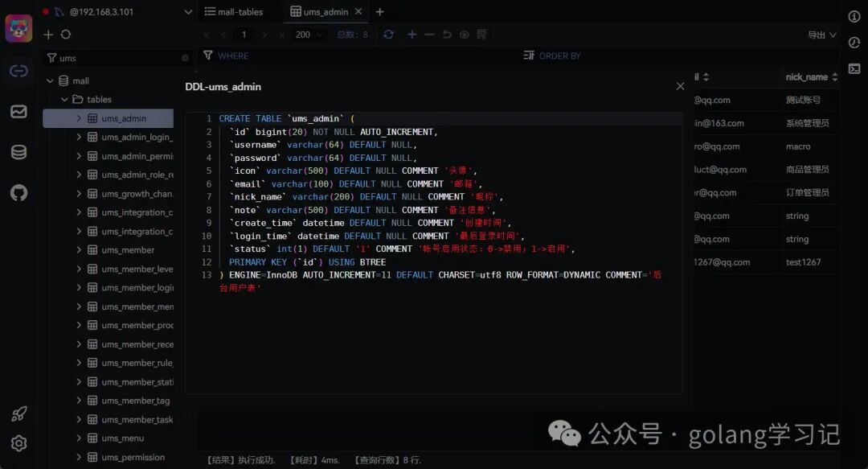868x469 pixels.
Task: Add new connection with plus icon
Action: coord(48,35)
